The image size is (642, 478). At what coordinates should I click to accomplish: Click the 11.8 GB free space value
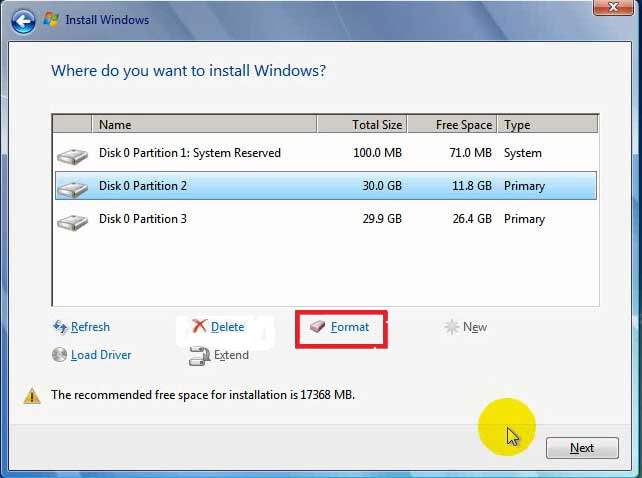point(472,186)
